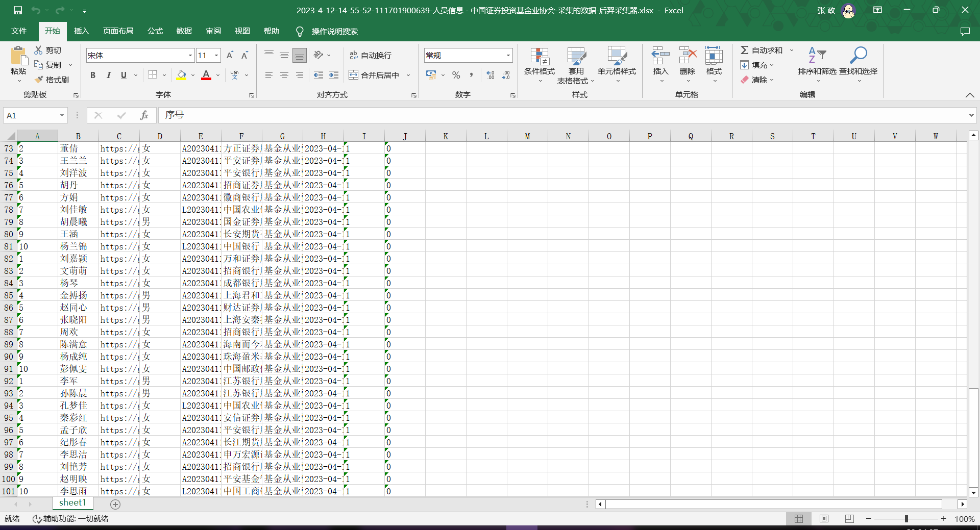Open Format as Table icon
The height and width of the screenshot is (530, 980).
pos(576,57)
